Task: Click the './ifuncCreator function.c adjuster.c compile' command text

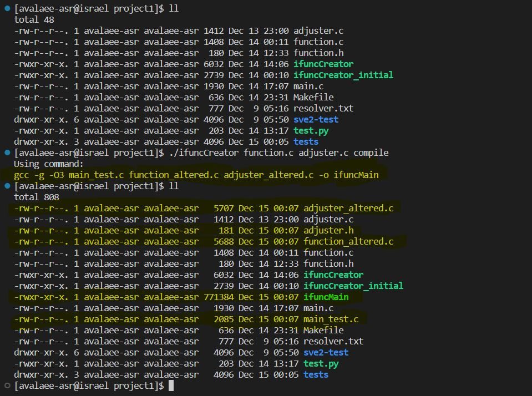Action: coord(278,153)
